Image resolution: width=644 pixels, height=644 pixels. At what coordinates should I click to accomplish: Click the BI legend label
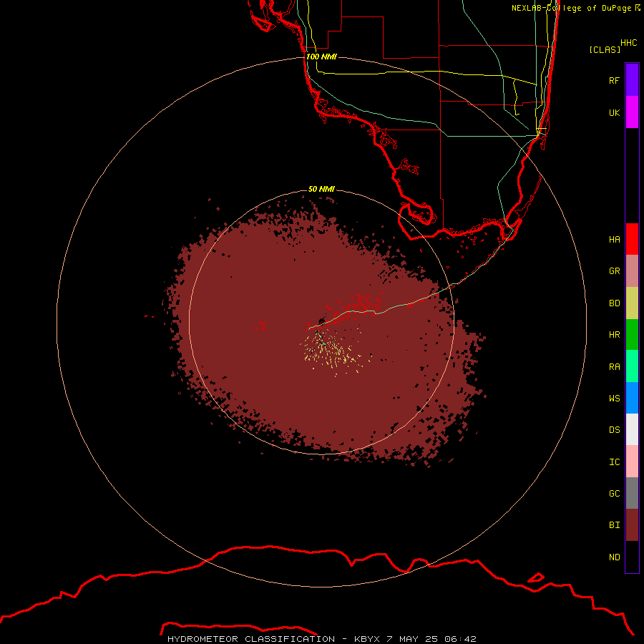614,525
